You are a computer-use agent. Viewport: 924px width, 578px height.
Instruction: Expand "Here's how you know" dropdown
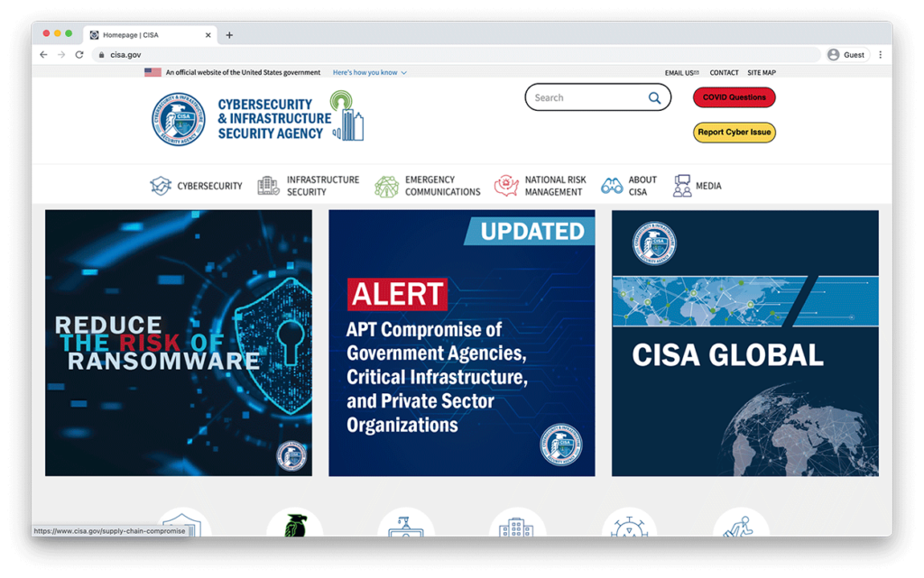369,72
